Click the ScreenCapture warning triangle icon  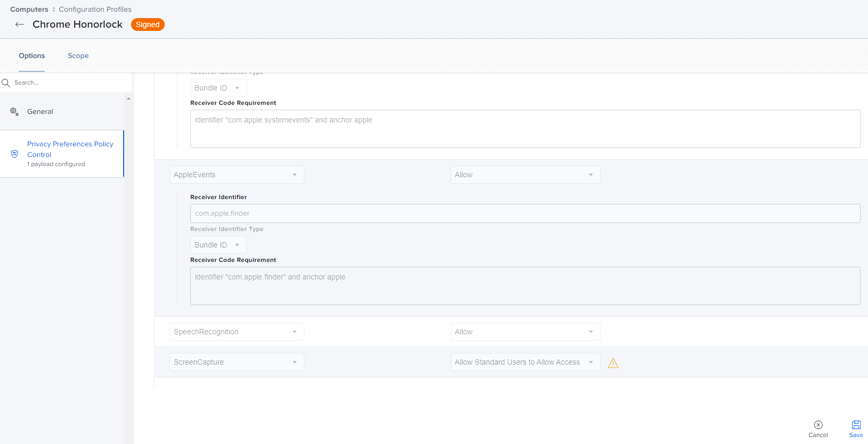[613, 363]
